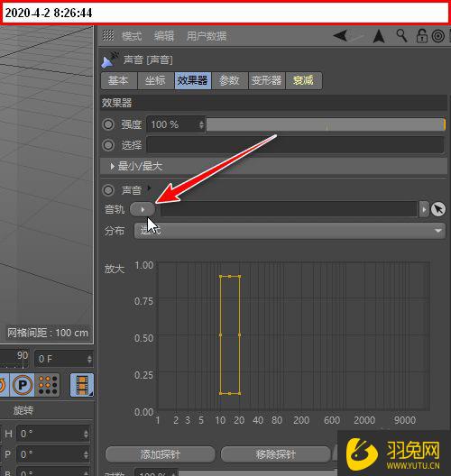
Task: Switch to the 变形器 tab
Action: (267, 80)
